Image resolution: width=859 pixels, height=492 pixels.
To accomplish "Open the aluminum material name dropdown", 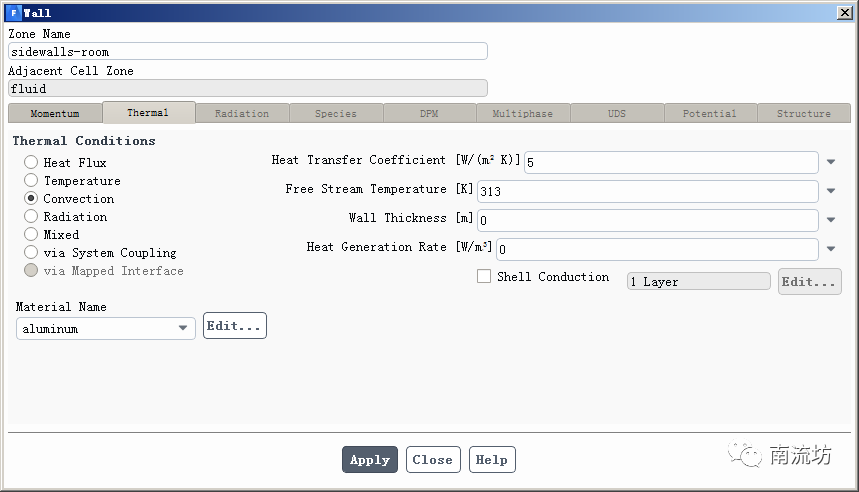I will (x=183, y=328).
